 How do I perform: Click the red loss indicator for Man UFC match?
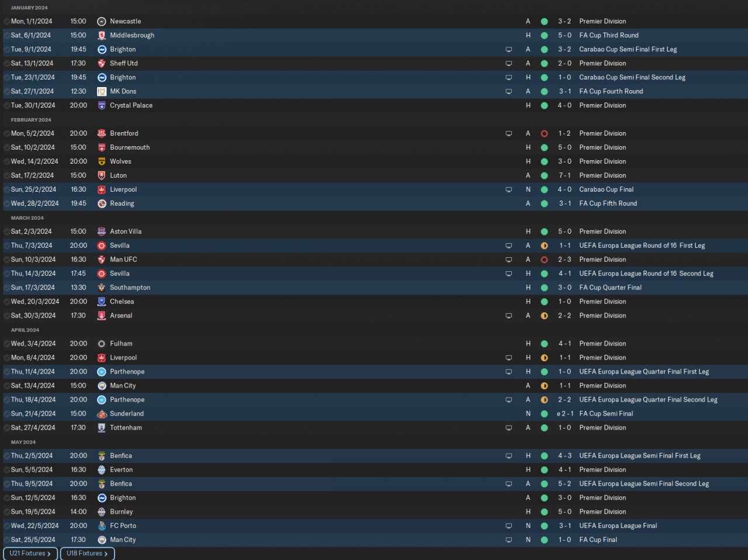point(544,260)
